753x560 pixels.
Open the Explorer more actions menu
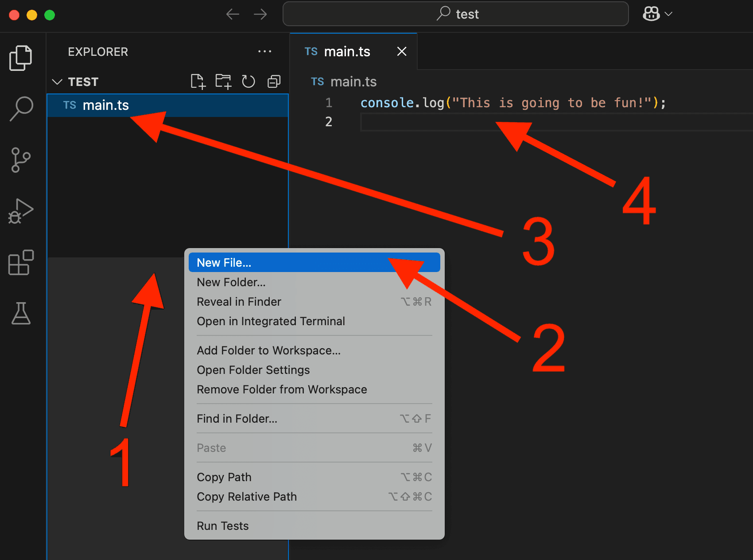click(x=264, y=51)
